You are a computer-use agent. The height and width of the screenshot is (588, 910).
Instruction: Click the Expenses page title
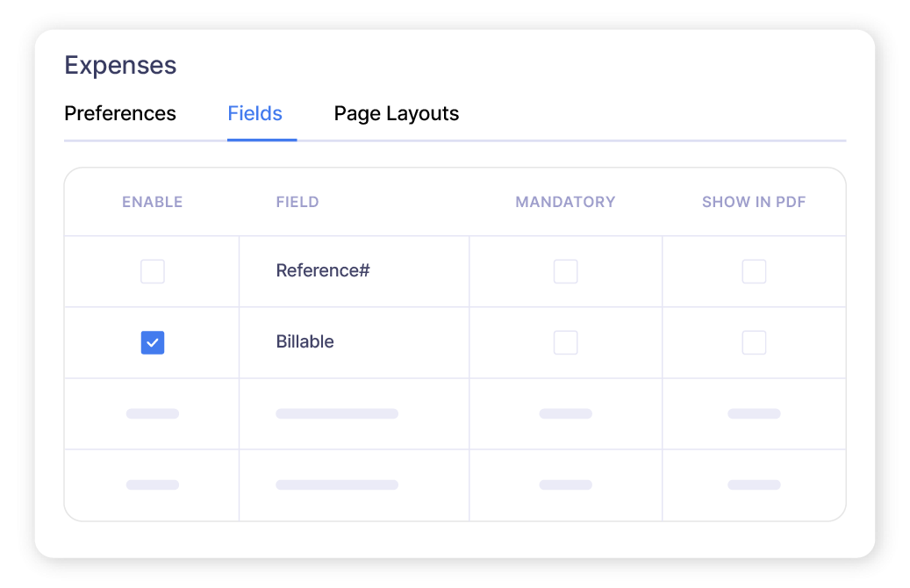(119, 65)
